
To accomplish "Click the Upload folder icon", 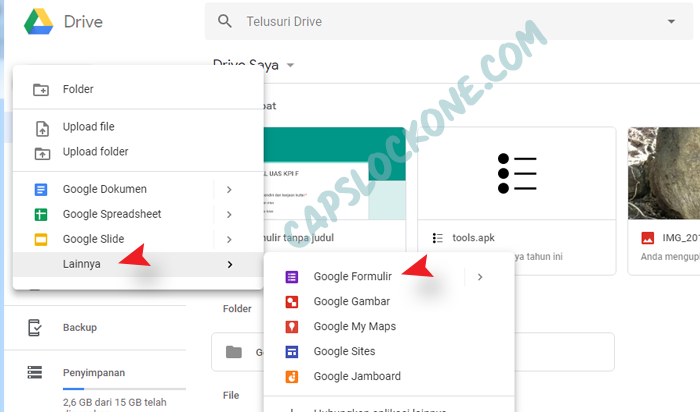I will coord(42,154).
